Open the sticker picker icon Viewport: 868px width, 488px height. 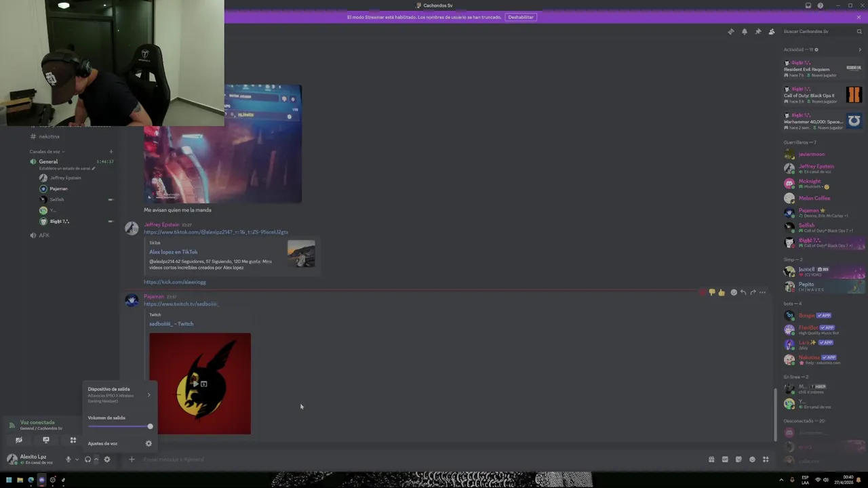(x=738, y=460)
